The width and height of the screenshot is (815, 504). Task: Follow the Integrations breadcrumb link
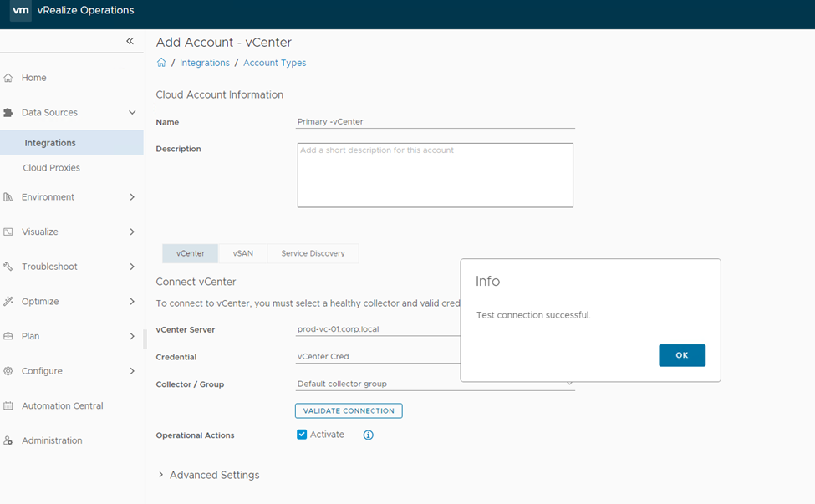pos(204,63)
